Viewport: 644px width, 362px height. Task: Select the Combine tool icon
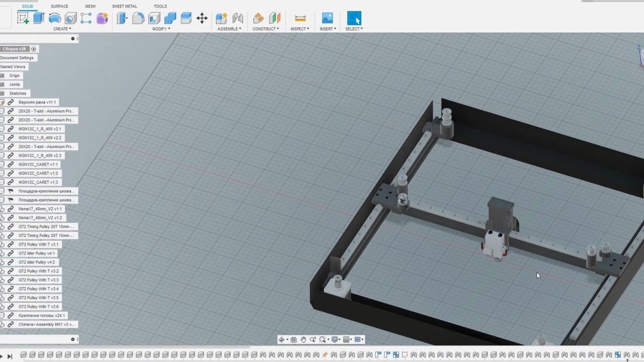(170, 18)
